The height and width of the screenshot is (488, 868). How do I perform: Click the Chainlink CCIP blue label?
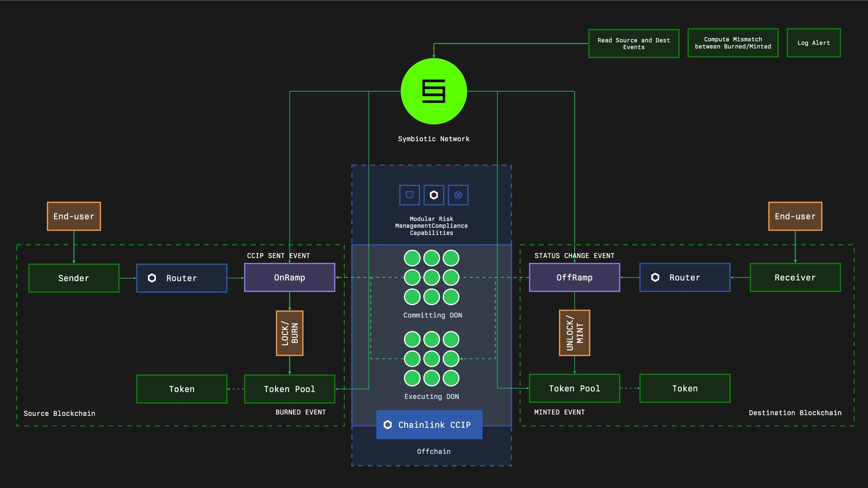pyautogui.click(x=429, y=425)
